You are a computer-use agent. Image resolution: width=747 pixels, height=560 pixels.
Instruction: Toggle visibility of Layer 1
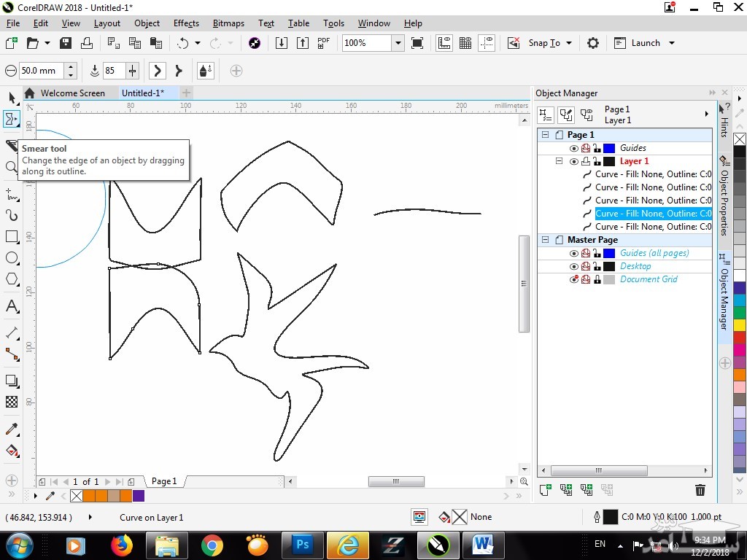pyautogui.click(x=574, y=161)
